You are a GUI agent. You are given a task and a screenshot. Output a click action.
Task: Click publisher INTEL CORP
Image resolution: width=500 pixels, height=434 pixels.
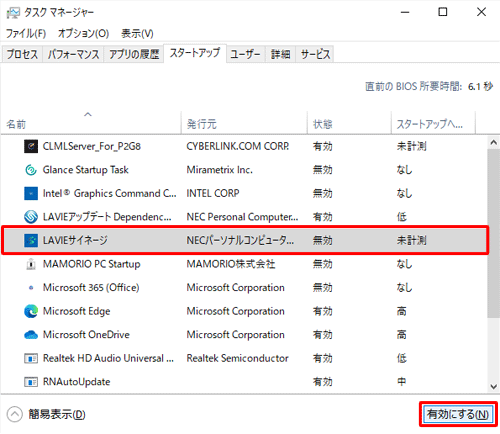(x=213, y=193)
